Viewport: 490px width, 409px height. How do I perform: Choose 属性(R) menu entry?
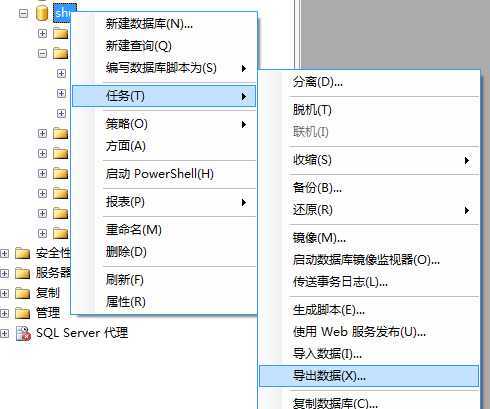[164, 302]
